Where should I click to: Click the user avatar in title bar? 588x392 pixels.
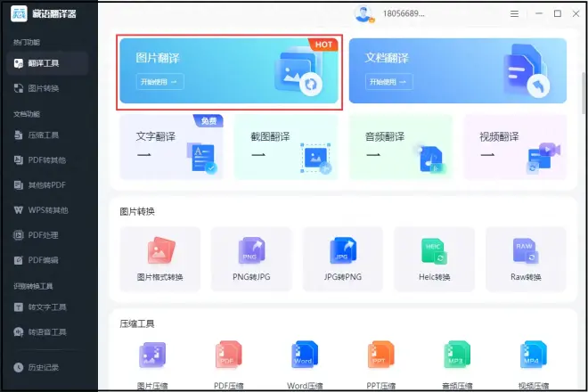[363, 14]
